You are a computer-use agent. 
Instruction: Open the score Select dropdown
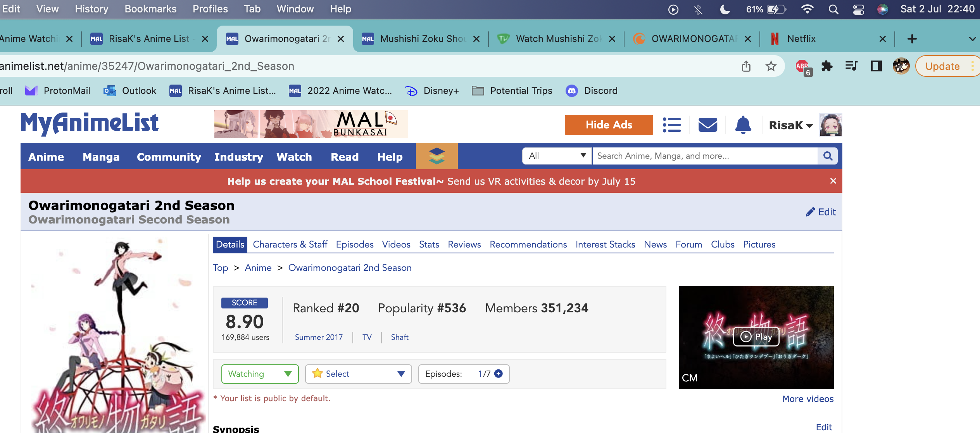pyautogui.click(x=358, y=374)
